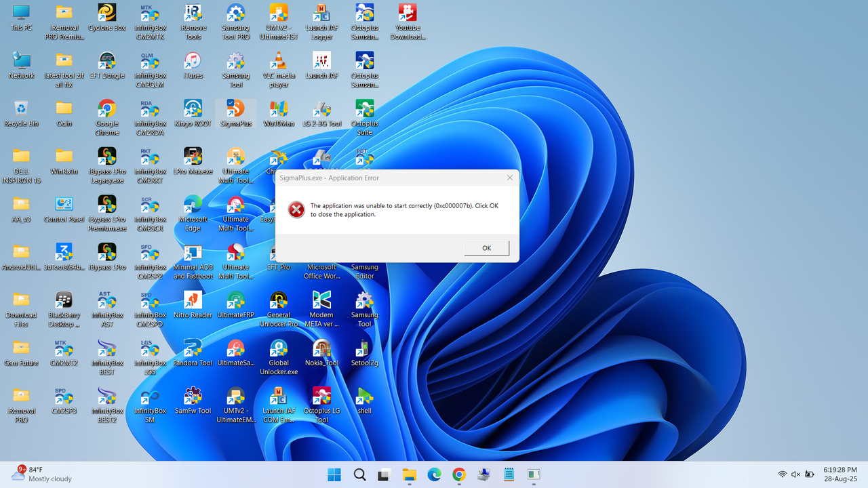Open the Recycle Bin

(21, 115)
